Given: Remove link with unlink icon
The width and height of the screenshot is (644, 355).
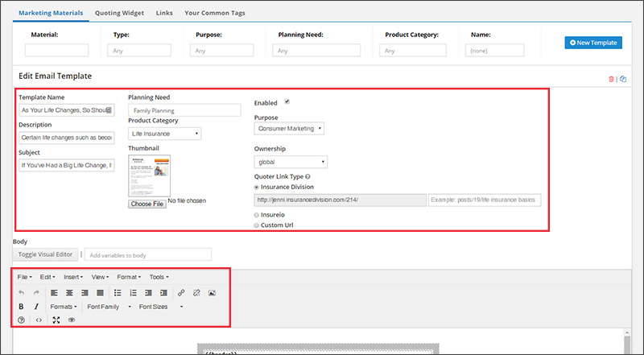Looking at the screenshot, I should (x=196, y=293).
